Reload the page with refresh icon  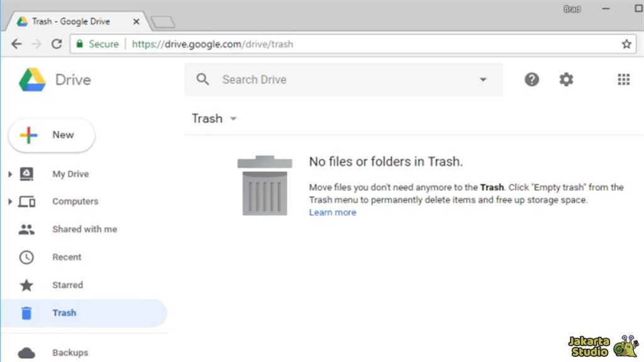[x=57, y=44]
